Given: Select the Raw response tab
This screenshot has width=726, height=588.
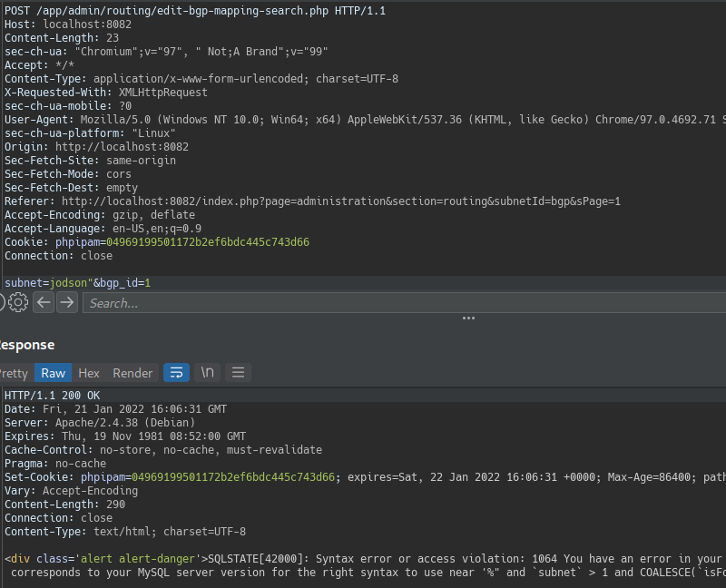Looking at the screenshot, I should 53,373.
